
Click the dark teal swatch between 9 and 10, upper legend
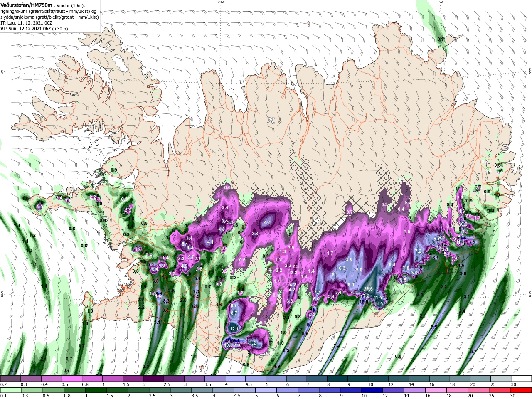(358, 379)
